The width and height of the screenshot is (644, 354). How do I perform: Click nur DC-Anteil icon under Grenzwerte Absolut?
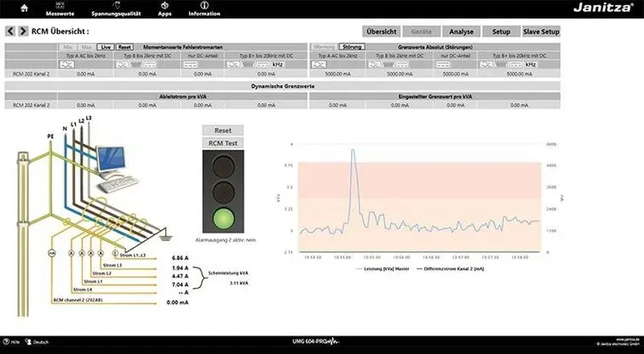click(443, 64)
